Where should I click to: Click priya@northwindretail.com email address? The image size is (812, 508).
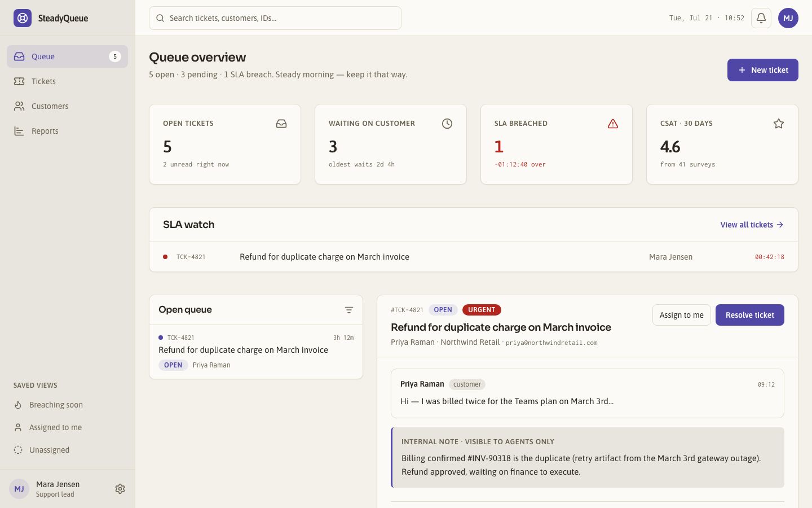click(551, 343)
